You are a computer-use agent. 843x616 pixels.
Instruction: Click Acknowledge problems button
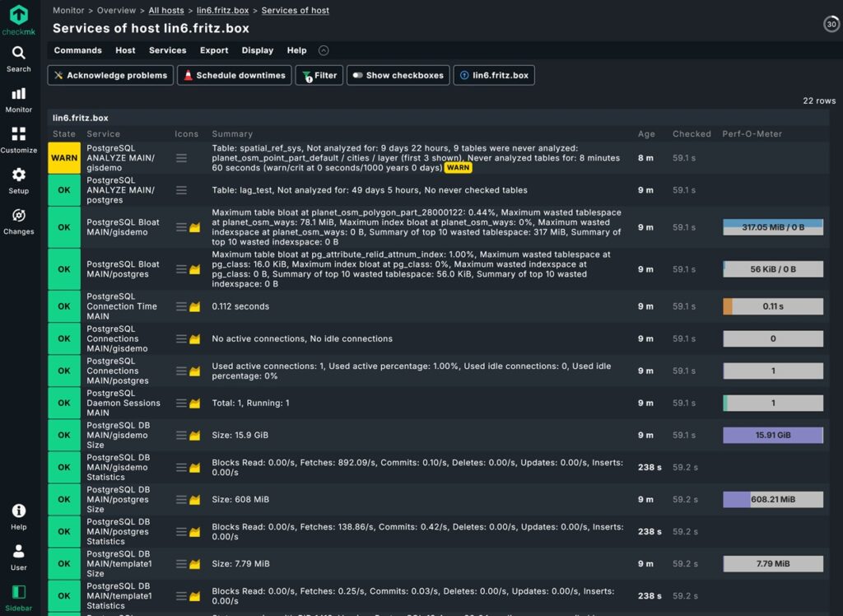111,75
